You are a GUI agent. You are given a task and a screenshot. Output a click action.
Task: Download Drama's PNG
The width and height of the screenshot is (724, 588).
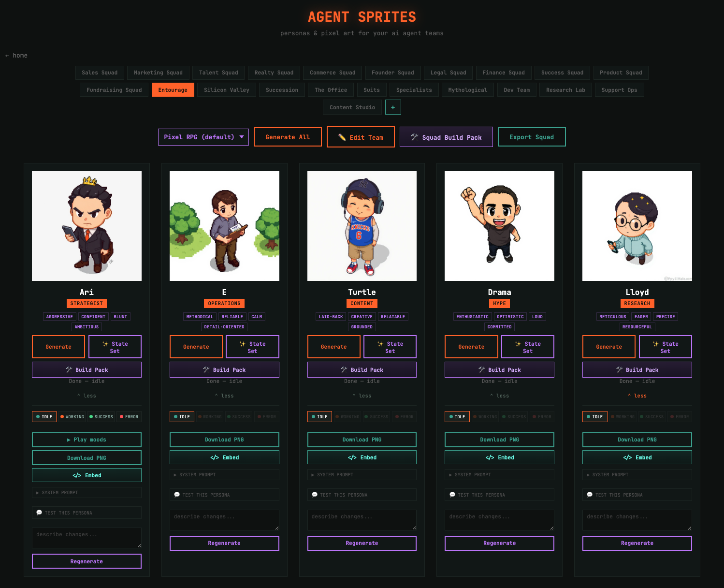(499, 440)
